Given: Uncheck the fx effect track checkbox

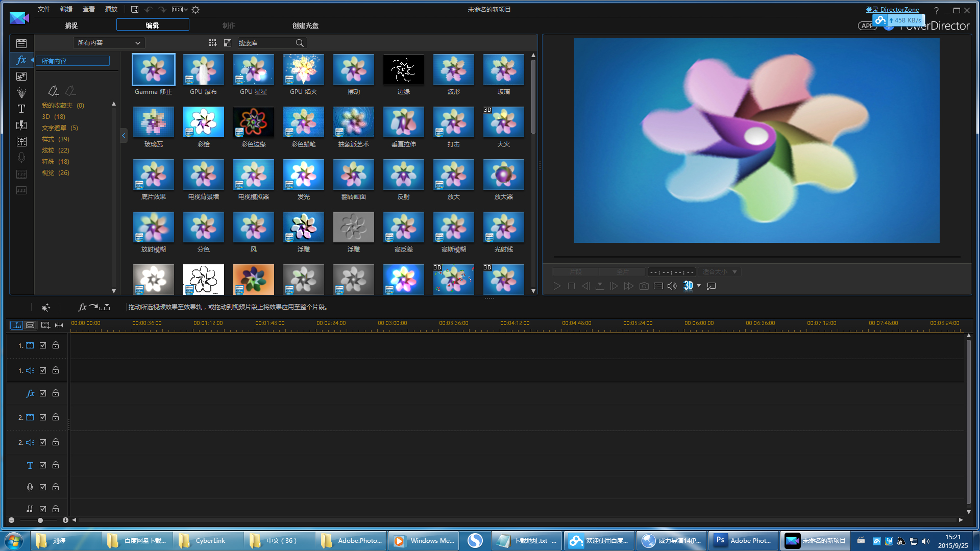Looking at the screenshot, I should (x=43, y=393).
